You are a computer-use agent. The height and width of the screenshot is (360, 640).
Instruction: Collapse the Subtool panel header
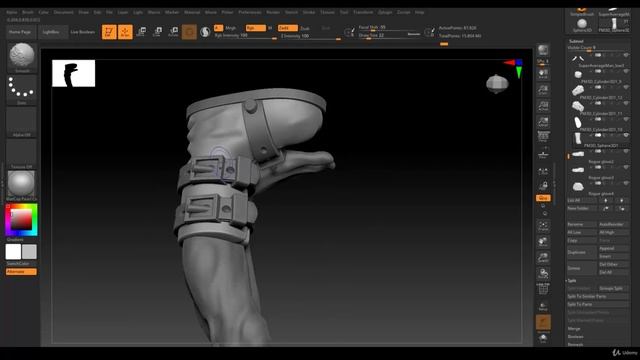[x=576, y=41]
